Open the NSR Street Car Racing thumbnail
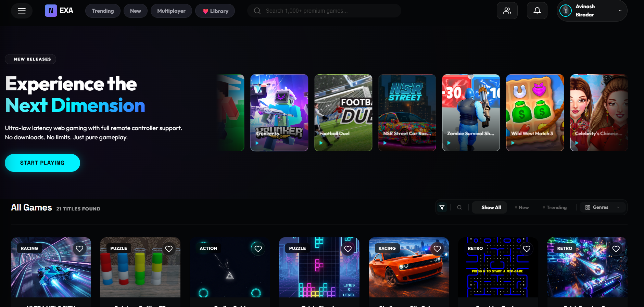 click(407, 113)
